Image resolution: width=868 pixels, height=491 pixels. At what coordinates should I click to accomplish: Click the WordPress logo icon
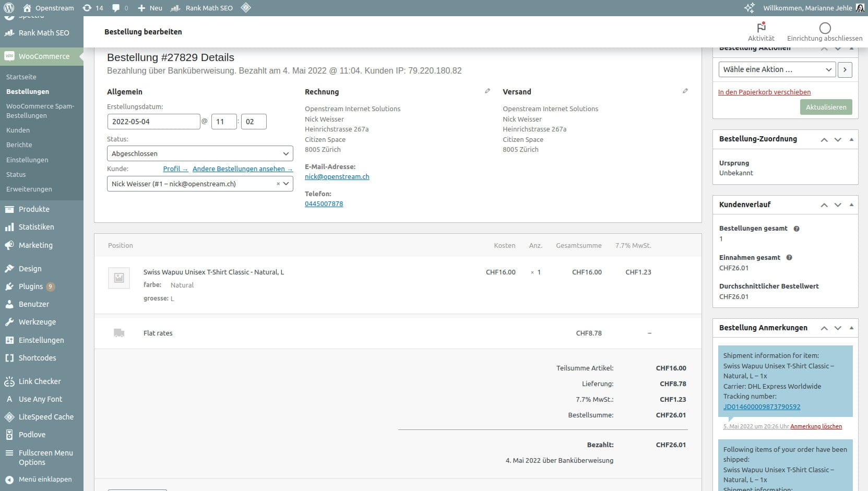coord(9,8)
